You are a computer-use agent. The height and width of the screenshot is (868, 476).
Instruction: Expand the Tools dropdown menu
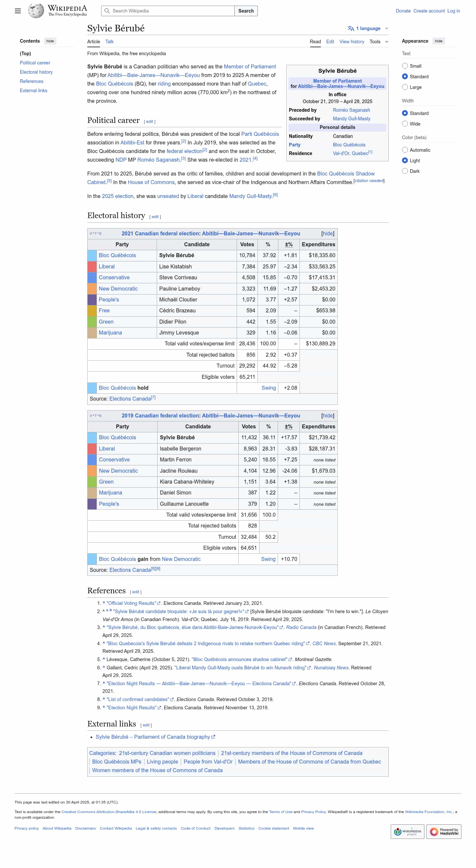[x=379, y=42]
